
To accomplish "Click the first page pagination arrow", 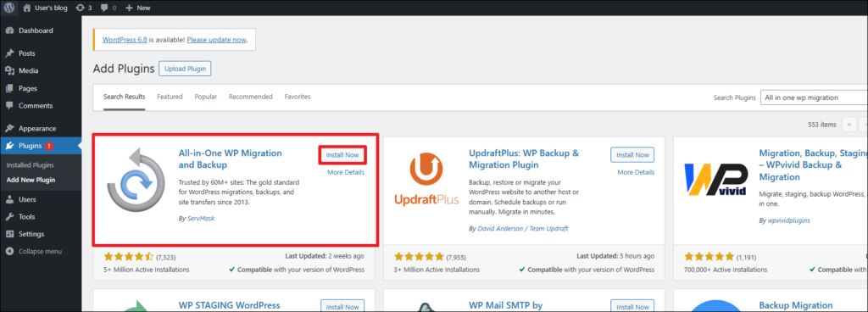I will pos(849,125).
